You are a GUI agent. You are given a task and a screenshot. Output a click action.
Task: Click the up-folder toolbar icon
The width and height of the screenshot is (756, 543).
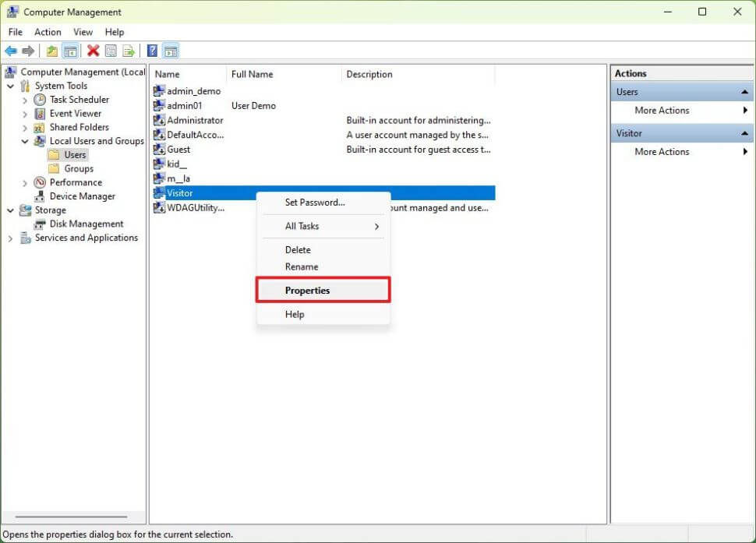click(x=51, y=51)
